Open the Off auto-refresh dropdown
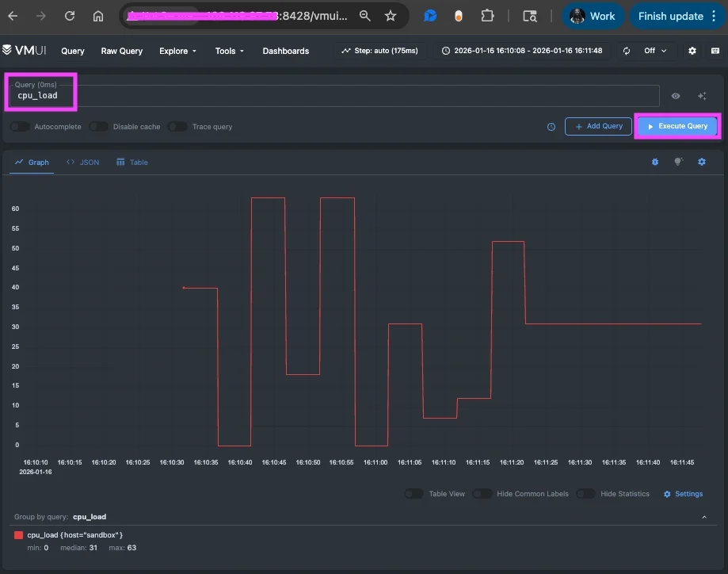 (653, 50)
